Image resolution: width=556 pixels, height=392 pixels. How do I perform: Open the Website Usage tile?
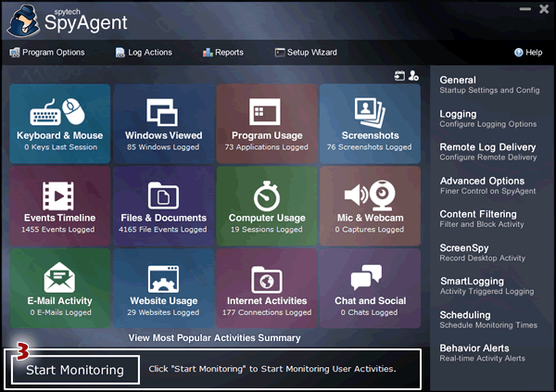pos(163,288)
